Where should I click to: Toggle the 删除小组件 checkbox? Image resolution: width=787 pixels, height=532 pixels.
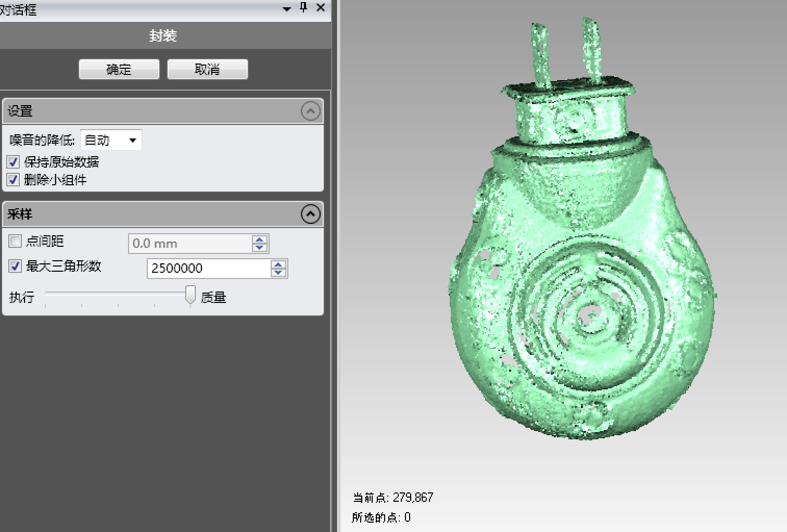click(14, 180)
